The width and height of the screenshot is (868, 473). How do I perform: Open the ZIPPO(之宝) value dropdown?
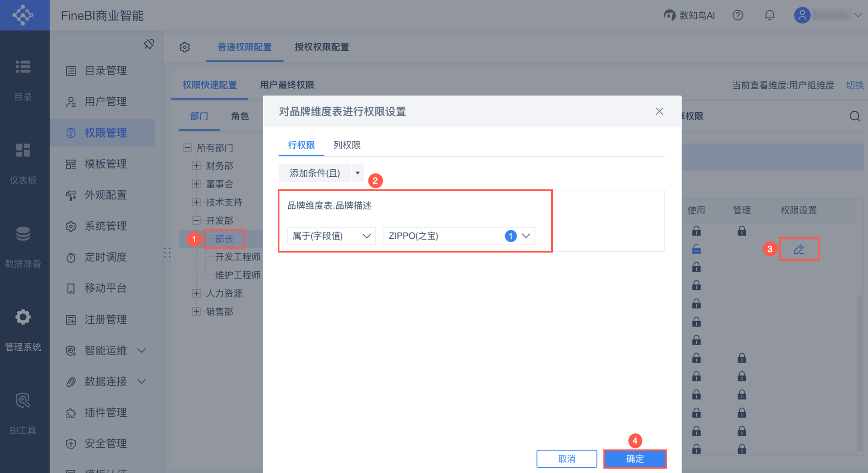pos(459,236)
